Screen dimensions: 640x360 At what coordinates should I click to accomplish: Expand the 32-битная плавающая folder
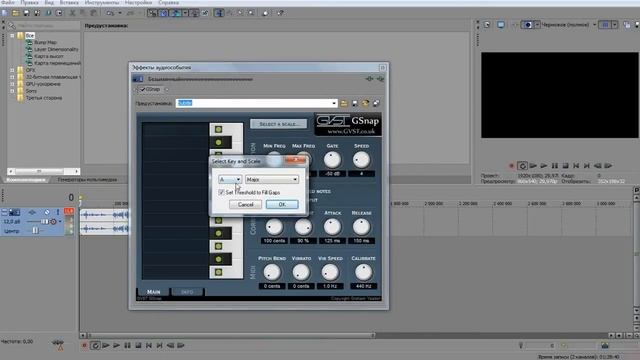(12, 77)
